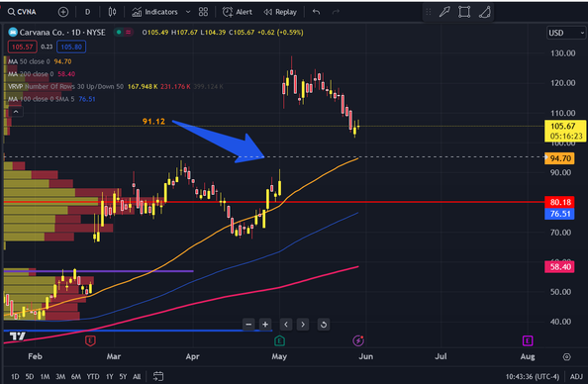Select the eraser tool icon
The height and width of the screenshot is (384, 588).
[484, 12]
